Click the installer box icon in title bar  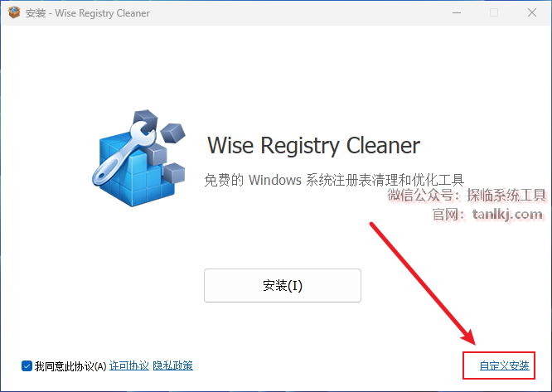tap(14, 12)
